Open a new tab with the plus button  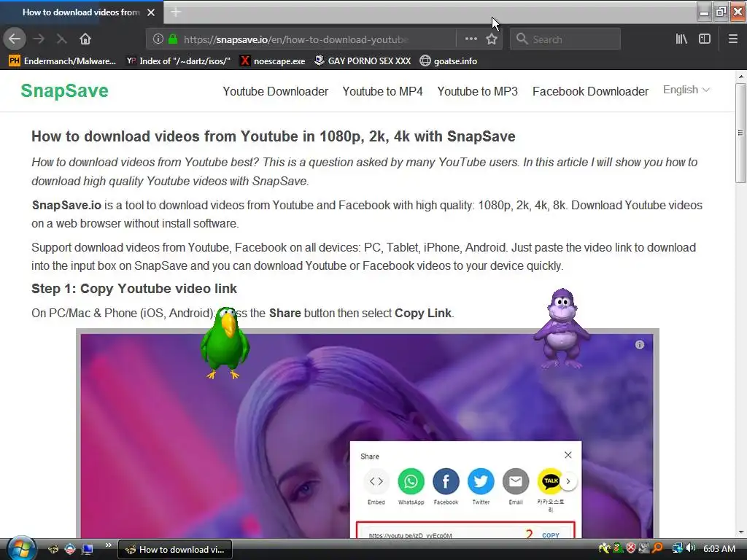(176, 12)
